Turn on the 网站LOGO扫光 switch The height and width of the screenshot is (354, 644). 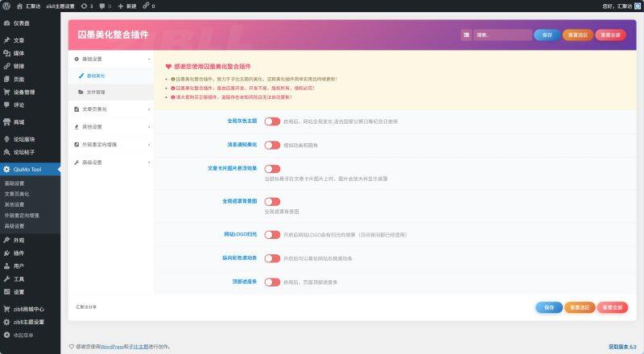coord(272,234)
